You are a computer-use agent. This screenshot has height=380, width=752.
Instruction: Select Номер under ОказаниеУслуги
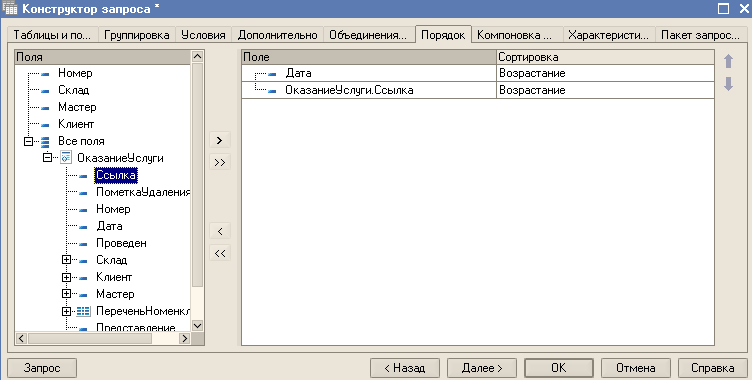click(113, 209)
